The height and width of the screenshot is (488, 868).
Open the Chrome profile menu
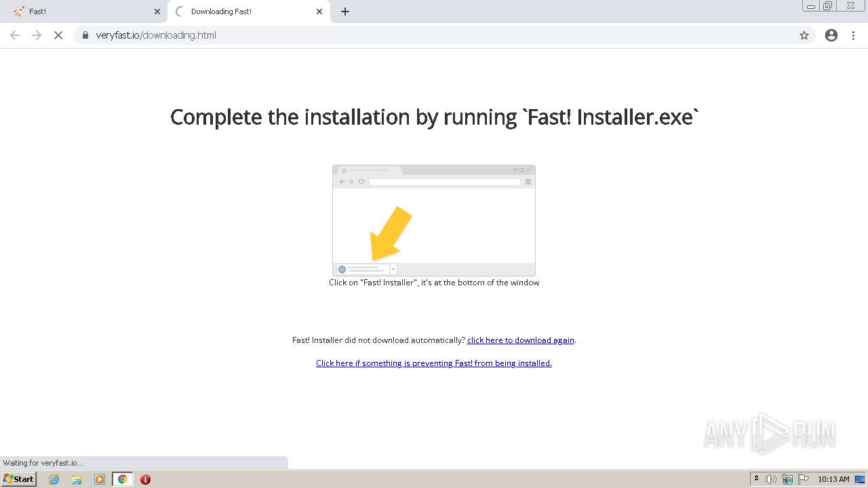point(831,35)
